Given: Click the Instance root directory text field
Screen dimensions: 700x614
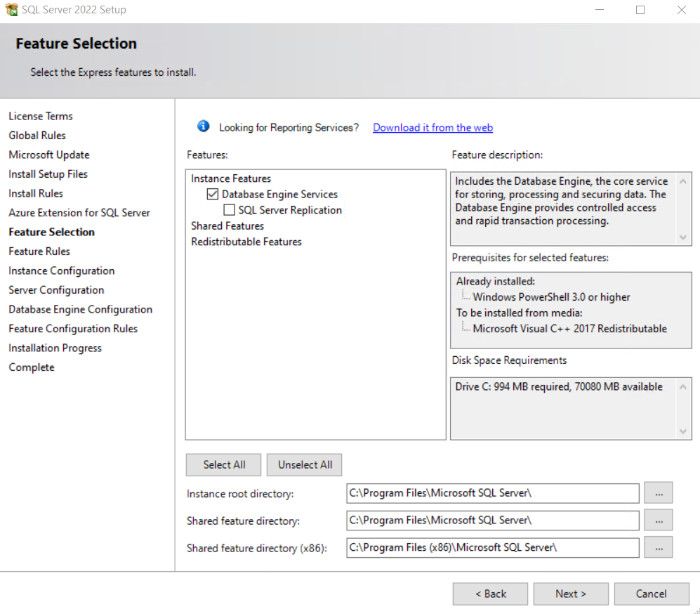Looking at the screenshot, I should tap(492, 493).
